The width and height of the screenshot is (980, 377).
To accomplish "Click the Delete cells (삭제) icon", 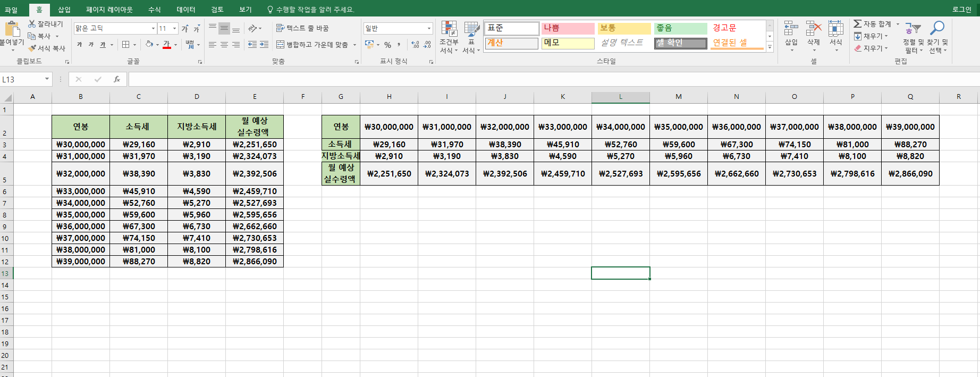I will pyautogui.click(x=814, y=29).
